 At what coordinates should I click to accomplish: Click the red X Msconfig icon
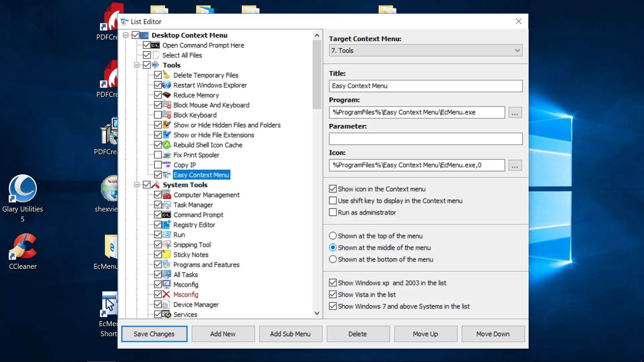(x=166, y=294)
